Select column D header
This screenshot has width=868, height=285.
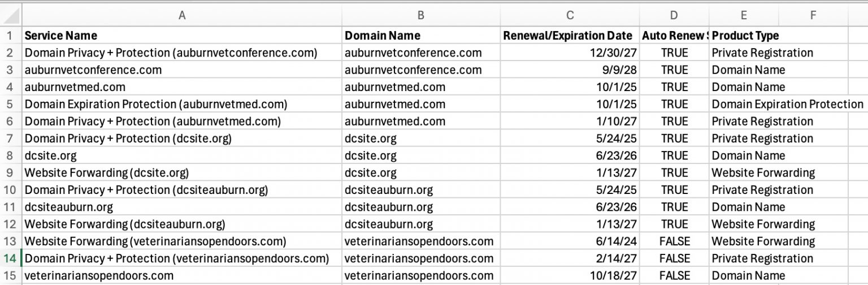click(x=674, y=15)
